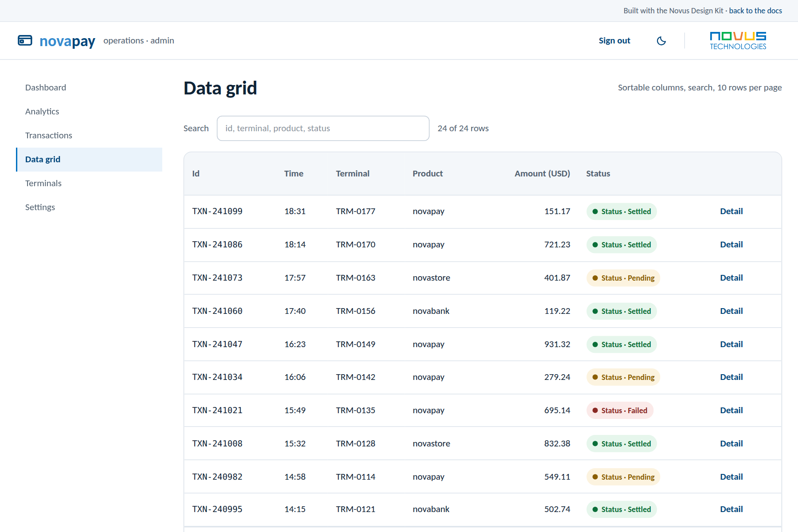Viewport: 798px width, 532px height.
Task: Click the Failed status badge for TXN-241021
Action: tap(619, 411)
